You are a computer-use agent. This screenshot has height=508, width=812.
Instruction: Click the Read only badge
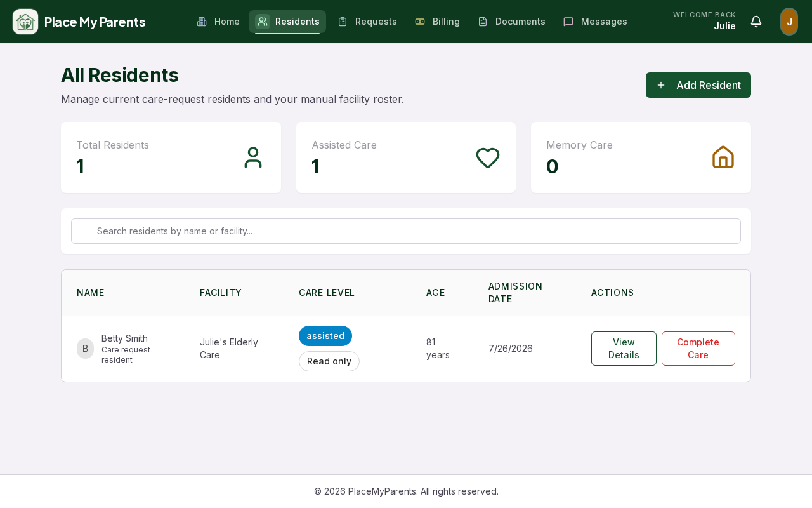329,361
